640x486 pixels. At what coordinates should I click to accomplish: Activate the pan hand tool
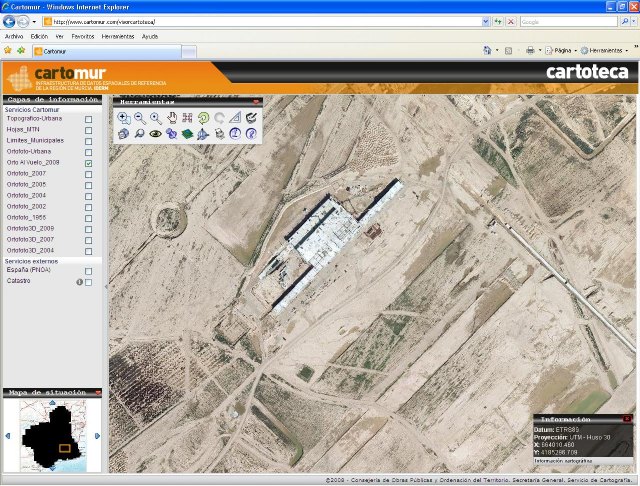171,117
